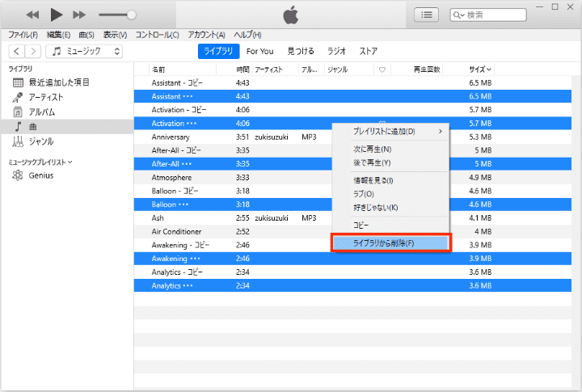The image size is (582, 392).
Task: Open the list view button near search
Action: [x=426, y=15]
